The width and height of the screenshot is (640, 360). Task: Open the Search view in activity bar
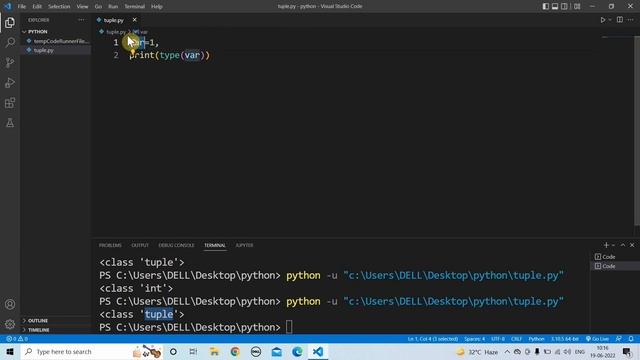10,42
